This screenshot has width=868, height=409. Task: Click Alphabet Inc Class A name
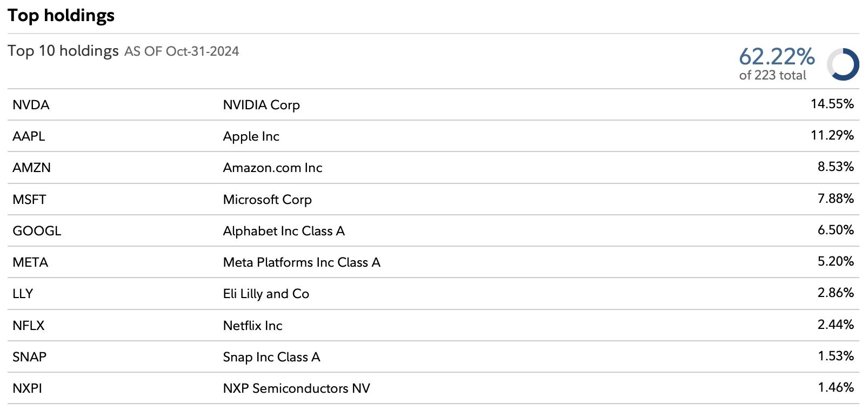pyautogui.click(x=284, y=231)
